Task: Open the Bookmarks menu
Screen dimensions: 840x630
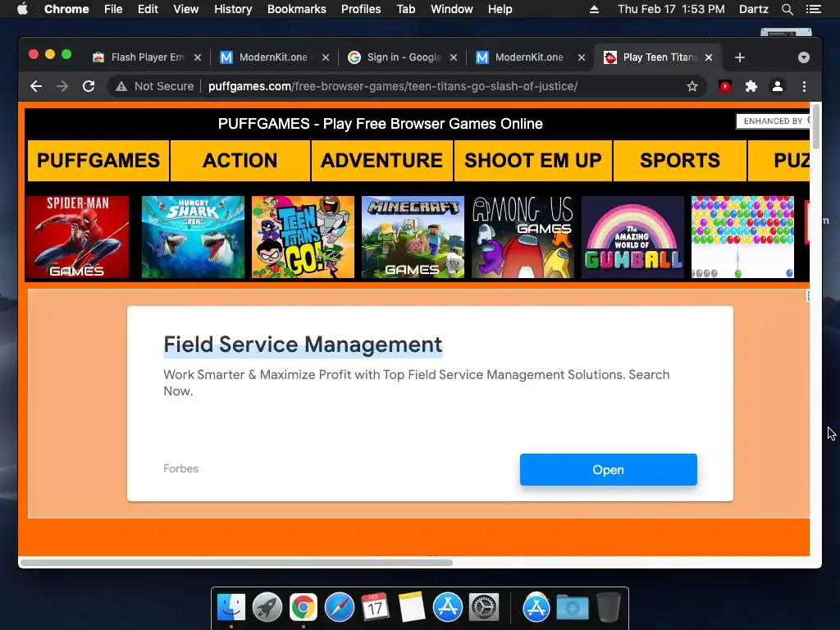Action: [x=297, y=9]
